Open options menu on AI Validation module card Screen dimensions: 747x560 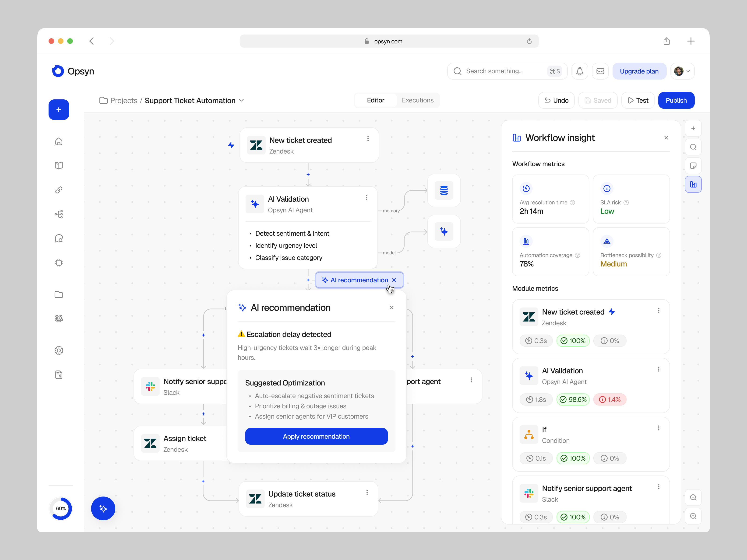pos(659,369)
